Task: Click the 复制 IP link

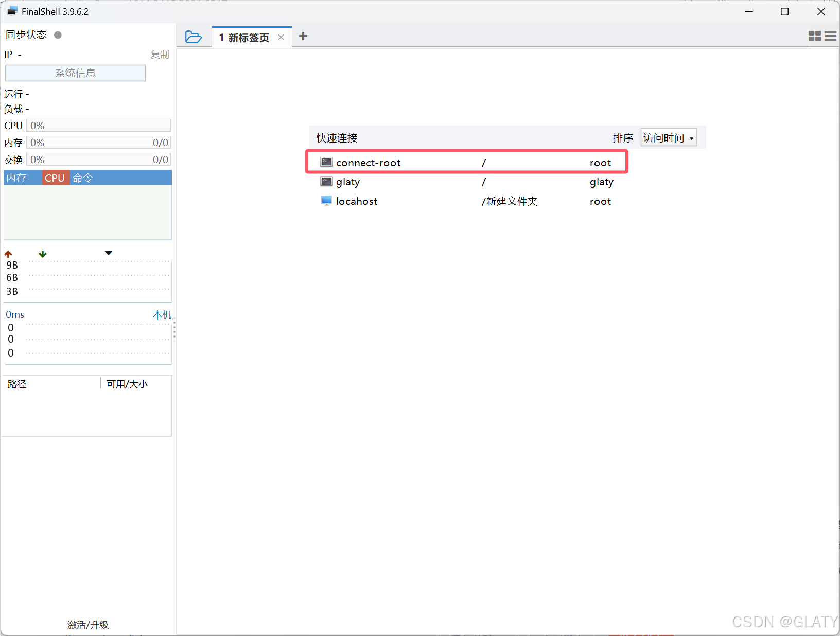Action: [x=160, y=55]
